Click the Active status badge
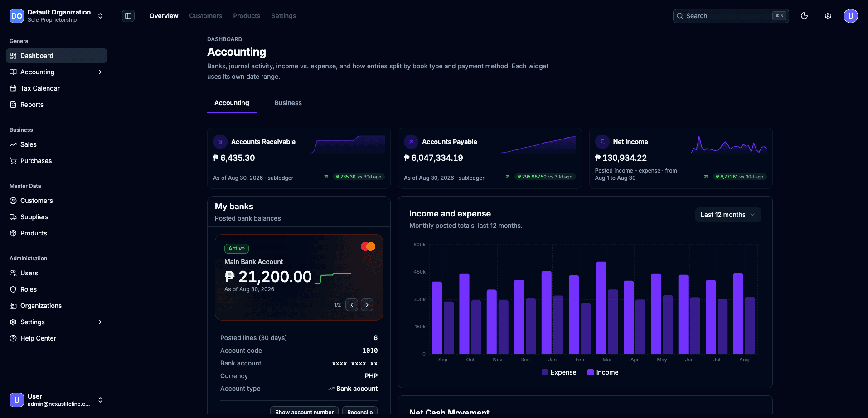The image size is (868, 418). tap(237, 249)
